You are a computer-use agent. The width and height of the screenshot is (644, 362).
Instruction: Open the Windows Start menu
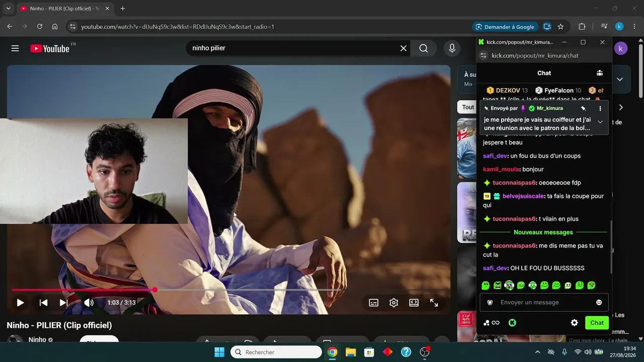[219, 352]
